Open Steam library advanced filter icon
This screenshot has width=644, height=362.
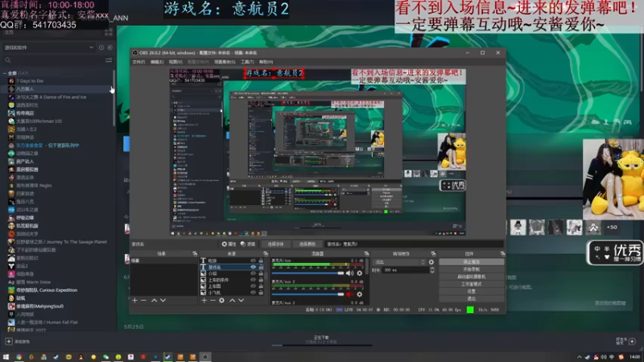[x=109, y=60]
